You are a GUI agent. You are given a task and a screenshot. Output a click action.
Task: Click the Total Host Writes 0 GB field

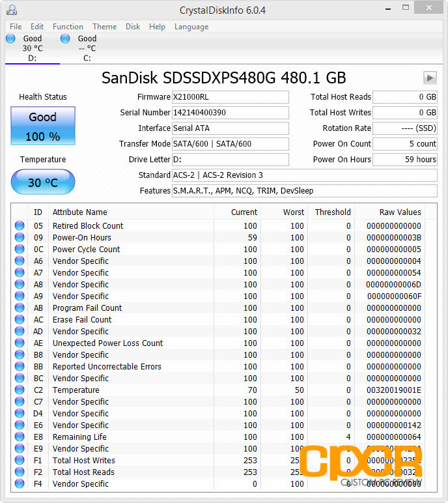click(405, 113)
